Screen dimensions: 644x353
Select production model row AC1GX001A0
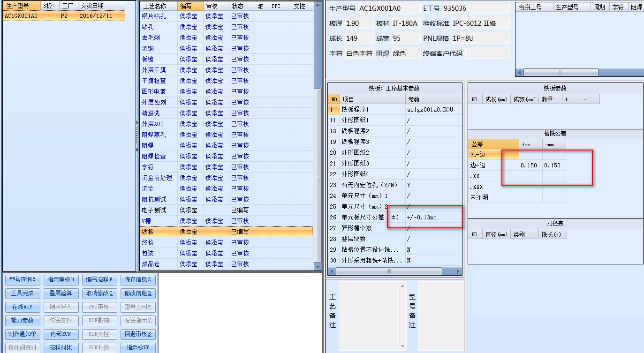tap(64, 16)
